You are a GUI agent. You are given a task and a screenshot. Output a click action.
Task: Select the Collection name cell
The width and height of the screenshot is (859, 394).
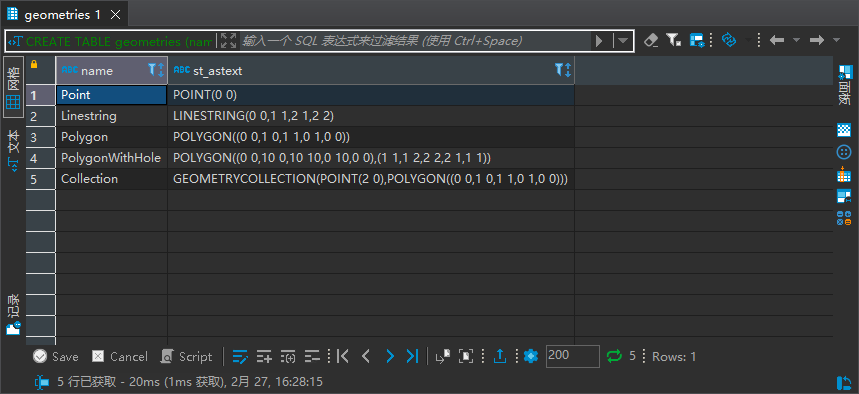coord(112,179)
